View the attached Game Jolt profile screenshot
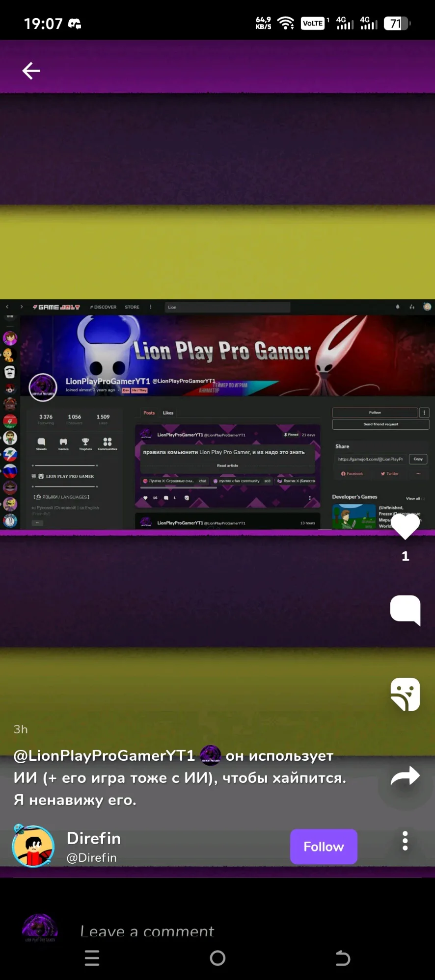Screen dimensions: 435x980 pyautogui.click(x=217, y=414)
